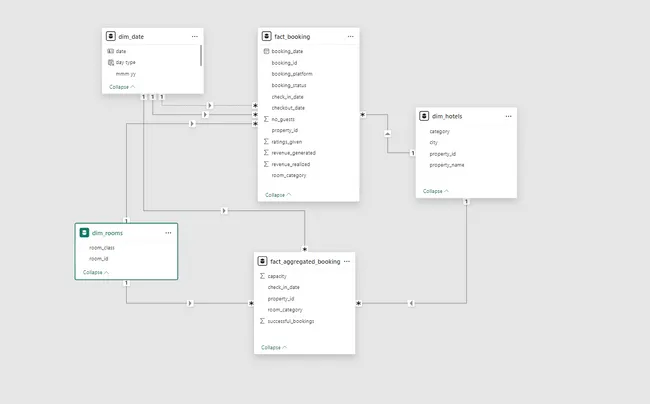Viewport: 650px width, 404px height.
Task: Collapse the dim_hotels table card
Action: pos(436,191)
